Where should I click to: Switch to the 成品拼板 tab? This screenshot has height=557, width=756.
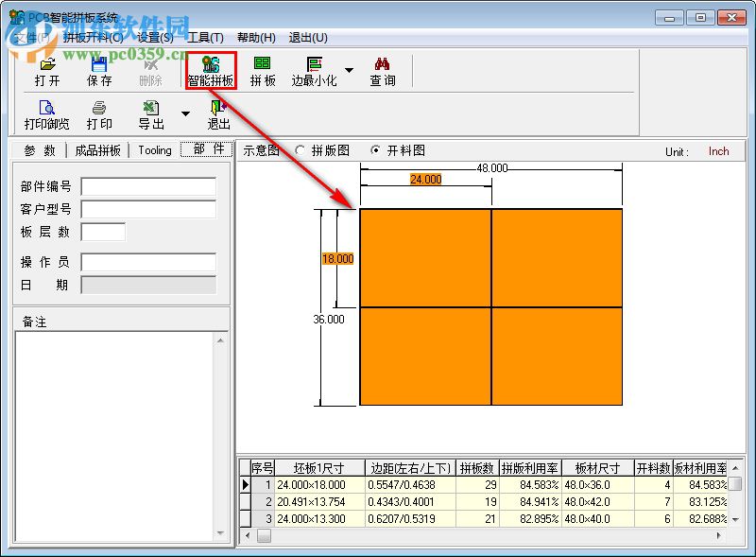(97, 150)
